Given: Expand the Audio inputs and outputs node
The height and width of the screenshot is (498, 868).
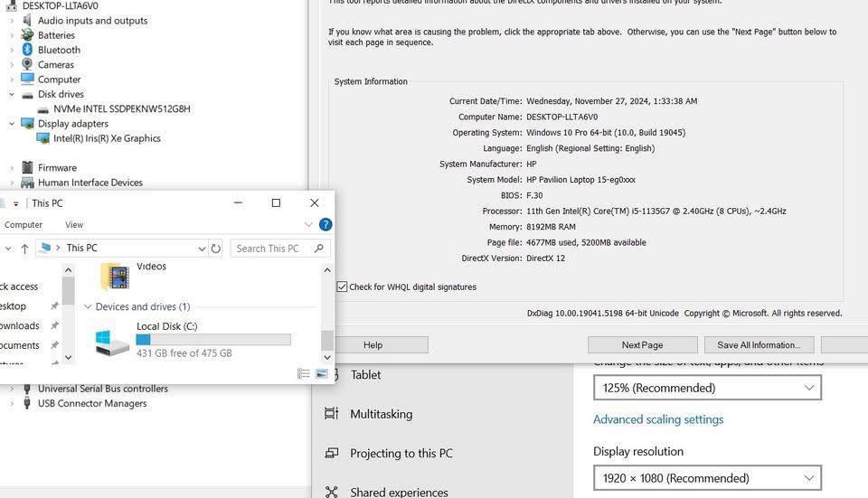Looking at the screenshot, I should [x=12, y=21].
